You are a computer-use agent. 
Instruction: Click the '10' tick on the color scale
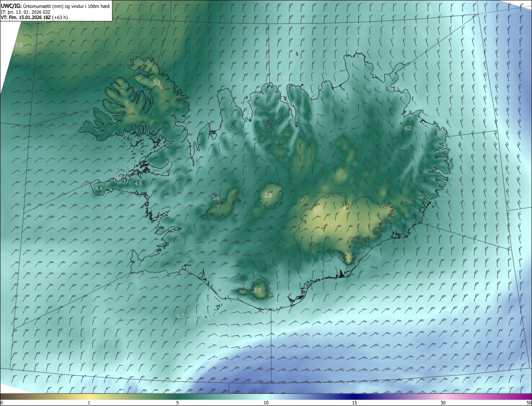pos(266,403)
